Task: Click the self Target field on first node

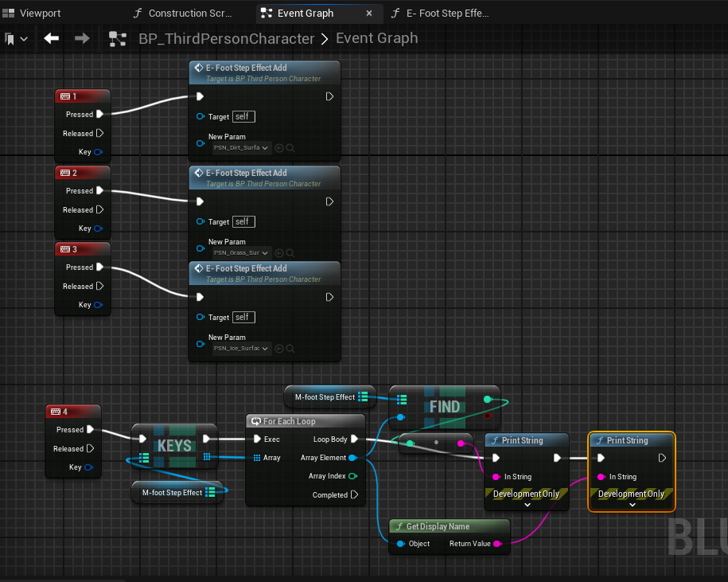Action: (x=243, y=116)
